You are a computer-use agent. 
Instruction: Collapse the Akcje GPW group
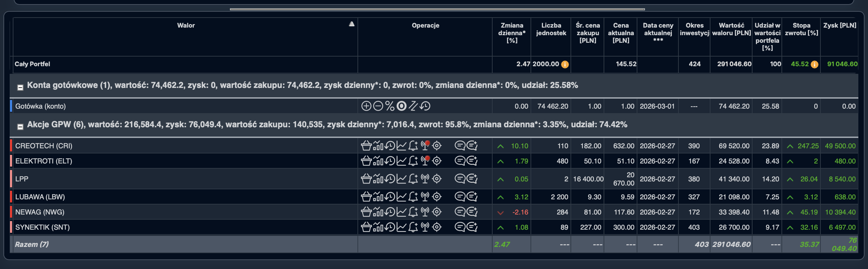click(20, 127)
